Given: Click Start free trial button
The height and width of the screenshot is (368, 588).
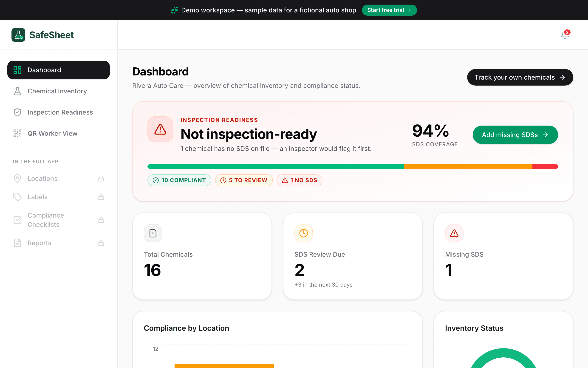Looking at the screenshot, I should coord(389,10).
